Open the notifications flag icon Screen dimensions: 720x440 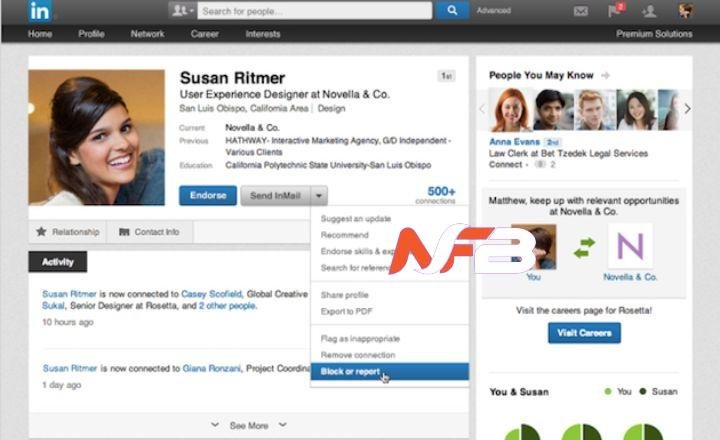pyautogui.click(x=615, y=10)
